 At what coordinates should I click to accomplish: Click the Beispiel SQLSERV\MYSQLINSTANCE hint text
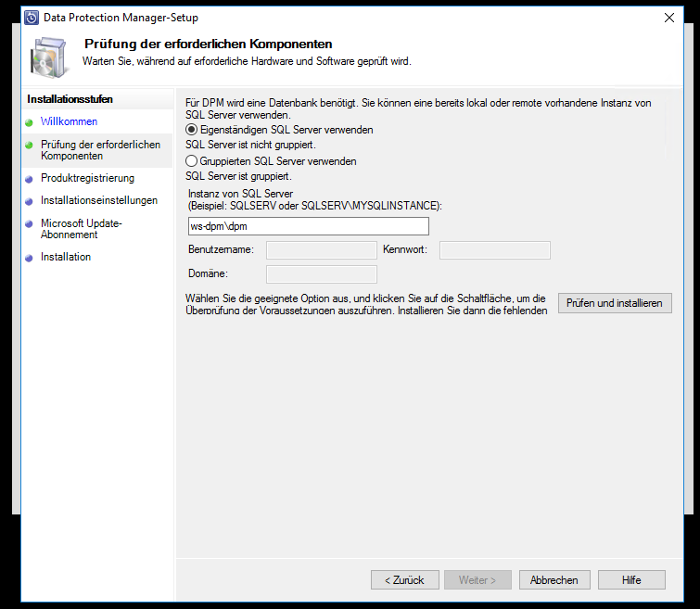(x=315, y=206)
